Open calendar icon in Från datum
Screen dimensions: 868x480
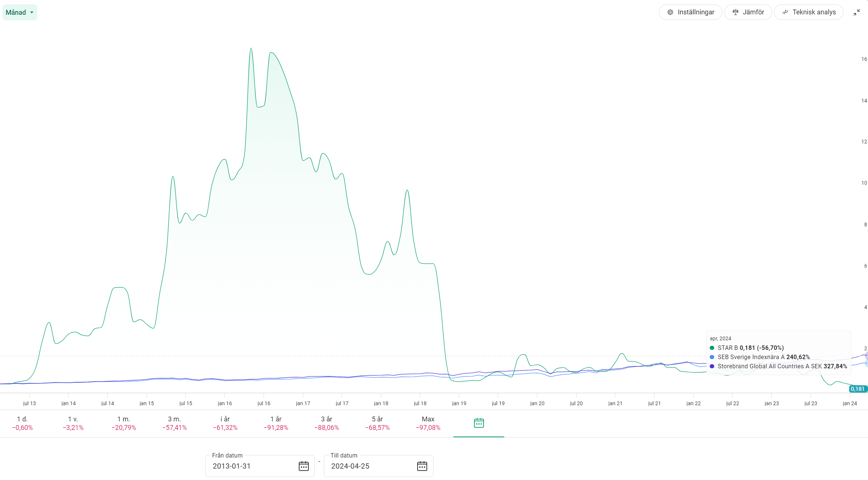pyautogui.click(x=303, y=466)
